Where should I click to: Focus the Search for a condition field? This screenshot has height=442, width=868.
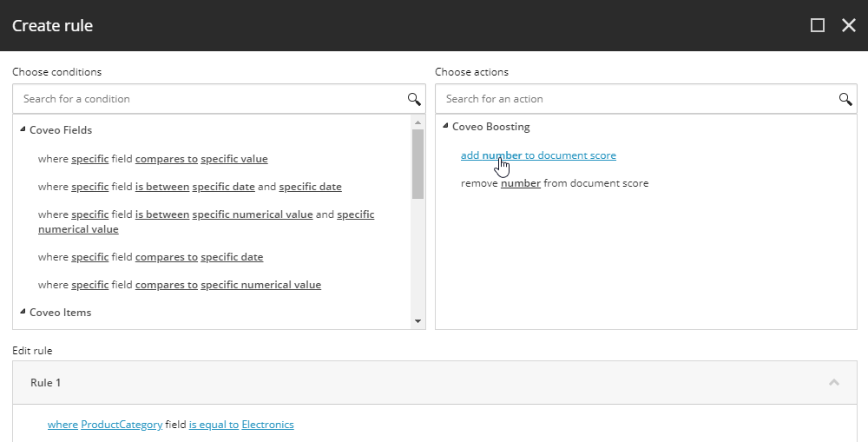[210, 99]
